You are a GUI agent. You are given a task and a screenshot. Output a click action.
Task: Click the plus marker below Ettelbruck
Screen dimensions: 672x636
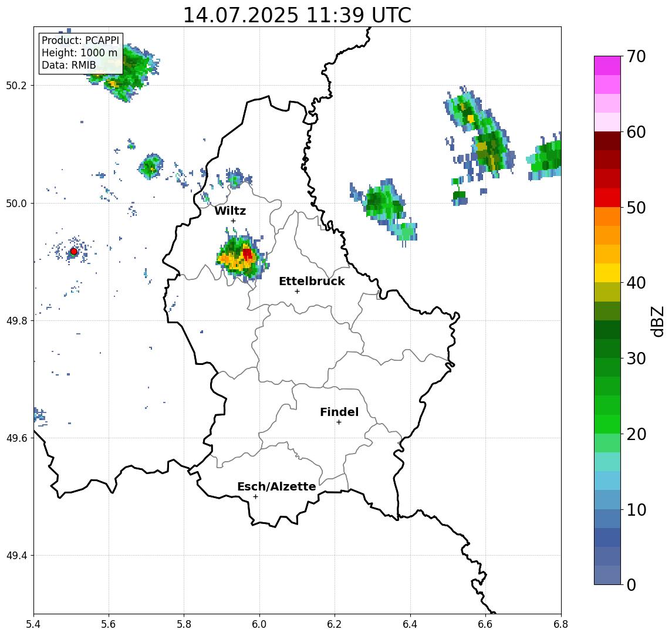point(297,292)
